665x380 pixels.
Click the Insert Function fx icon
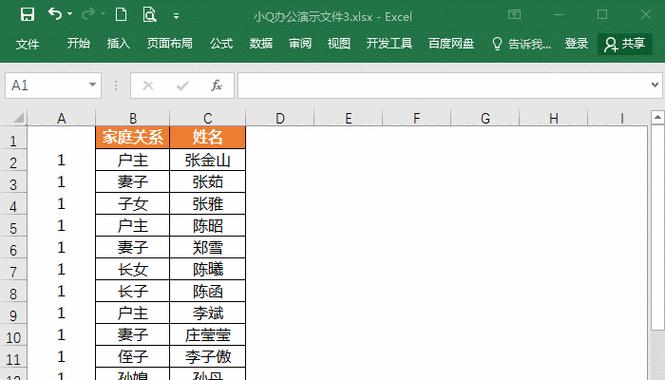(216, 86)
